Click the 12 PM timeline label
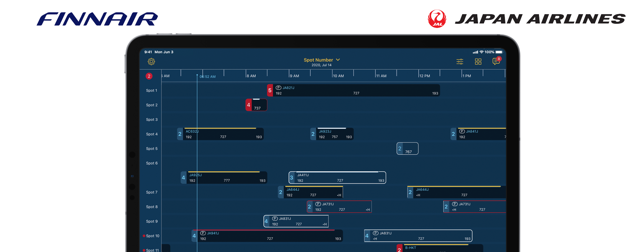Image resolution: width=644 pixels, height=252 pixels. pyautogui.click(x=425, y=76)
